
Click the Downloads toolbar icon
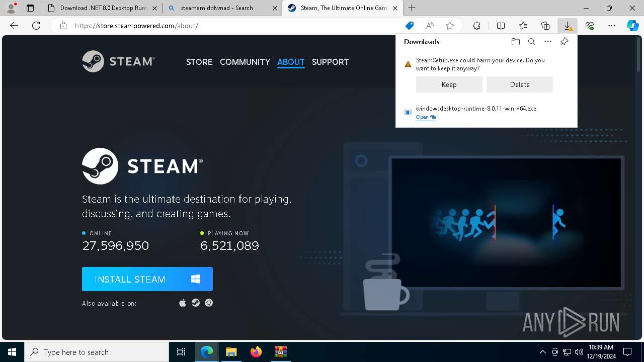568,26
